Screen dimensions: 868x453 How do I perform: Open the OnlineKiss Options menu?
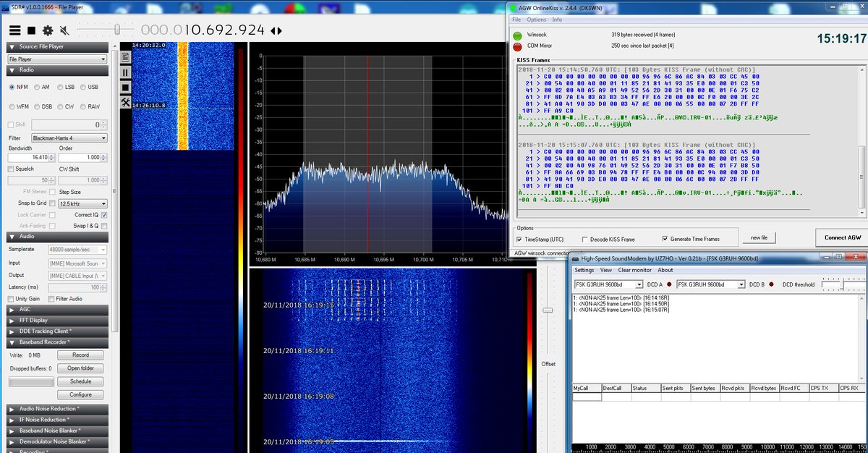[536, 20]
